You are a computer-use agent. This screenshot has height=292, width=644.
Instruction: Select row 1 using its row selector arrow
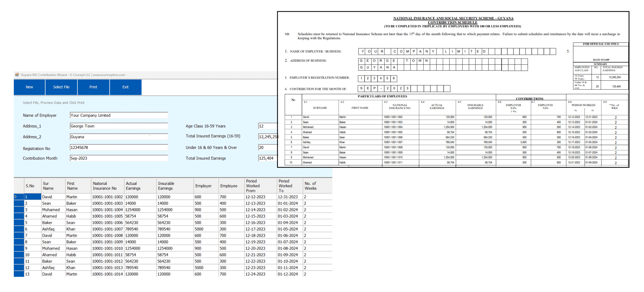[x=19, y=197]
